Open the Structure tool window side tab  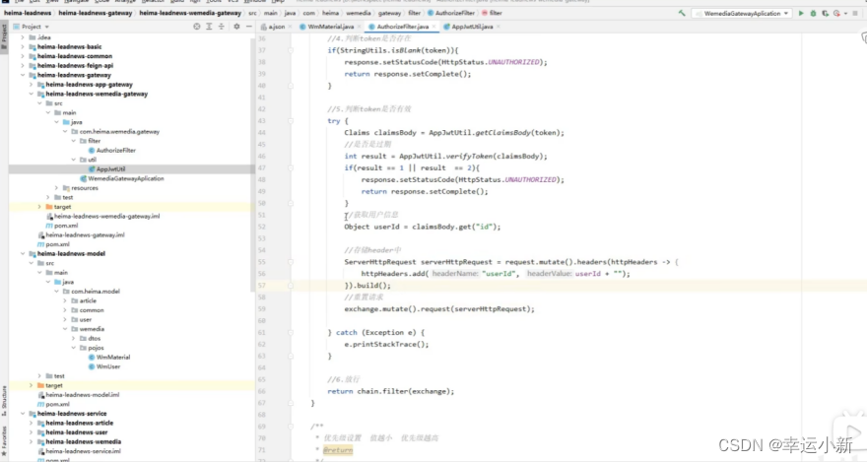[4, 401]
